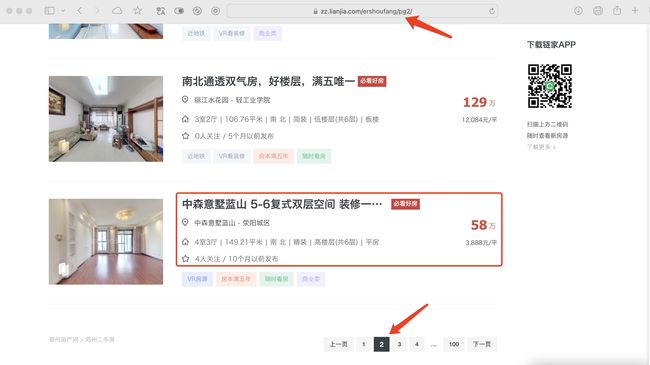This screenshot has height=365, width=650.
Task: Open community link 丽江水花园
Action: [211, 100]
